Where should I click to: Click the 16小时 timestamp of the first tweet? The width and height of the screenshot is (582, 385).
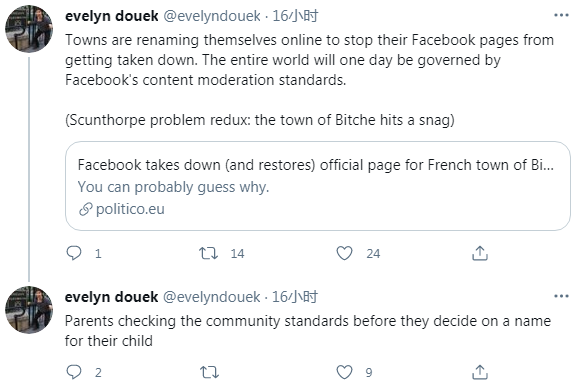tap(295, 16)
